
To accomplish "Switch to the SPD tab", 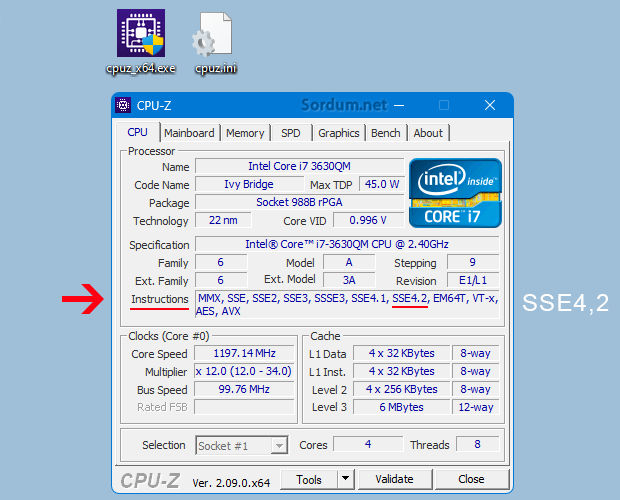I will pos(291,133).
